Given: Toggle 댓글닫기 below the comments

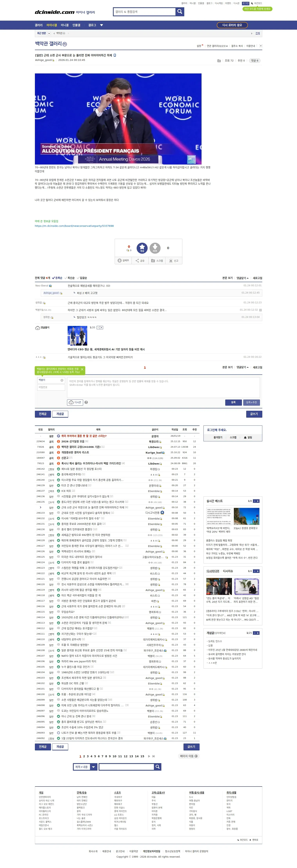Looking at the screenshot, I should 242,367.
